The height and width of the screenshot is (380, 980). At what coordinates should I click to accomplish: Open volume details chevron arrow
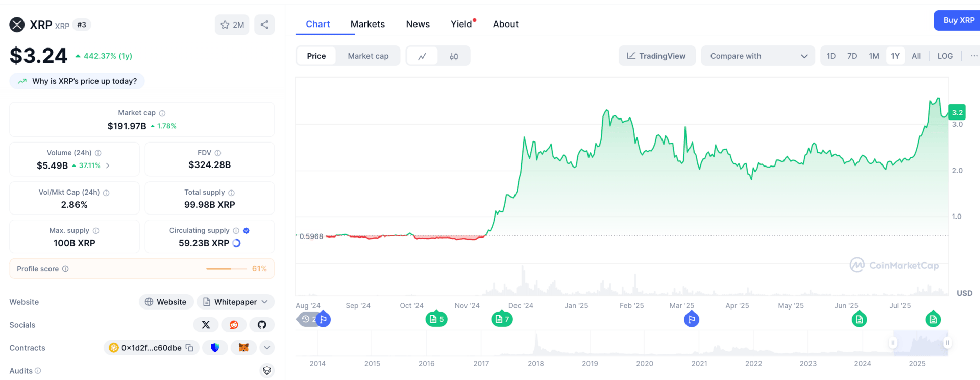click(108, 165)
